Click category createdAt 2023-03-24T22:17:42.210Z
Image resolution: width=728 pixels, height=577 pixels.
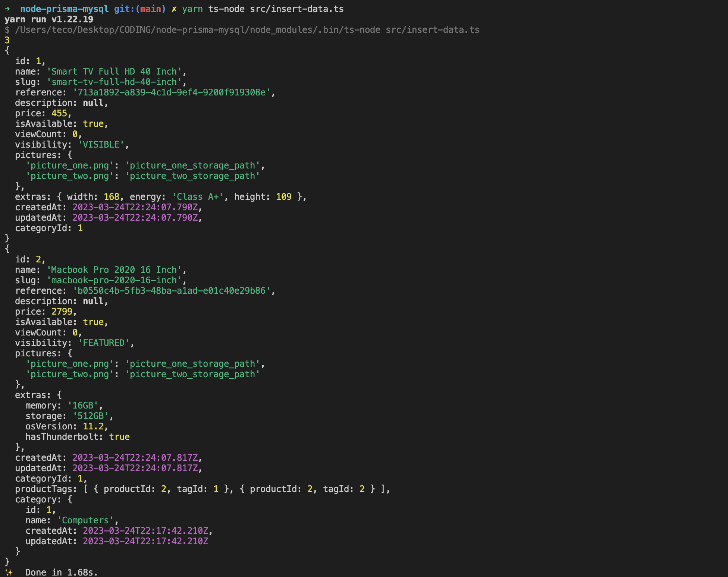click(x=145, y=531)
